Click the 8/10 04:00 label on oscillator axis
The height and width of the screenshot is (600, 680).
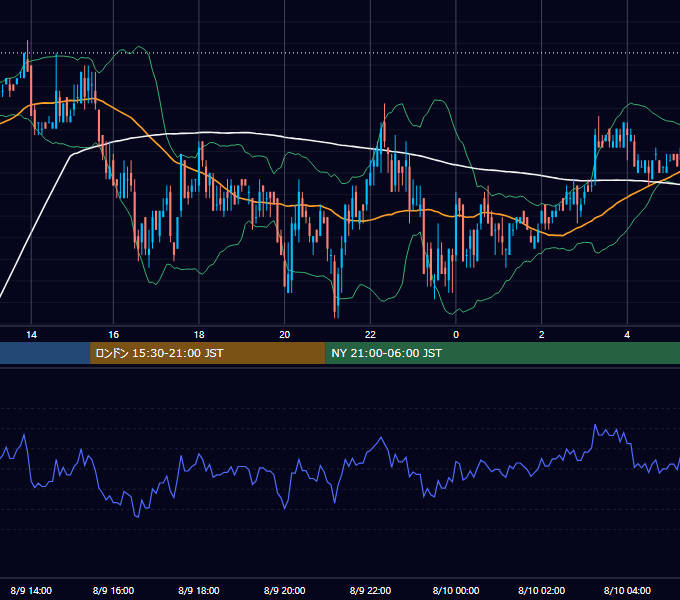[x=627, y=590]
